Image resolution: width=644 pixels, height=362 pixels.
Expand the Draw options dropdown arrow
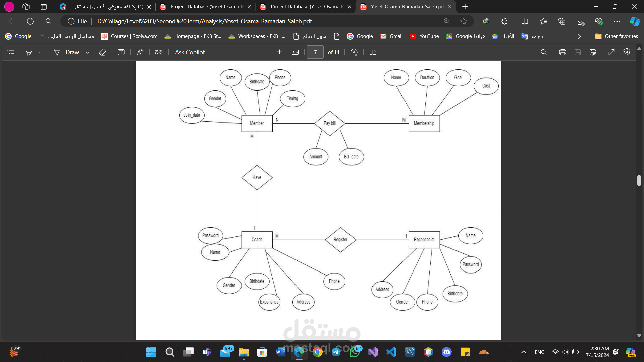88,52
